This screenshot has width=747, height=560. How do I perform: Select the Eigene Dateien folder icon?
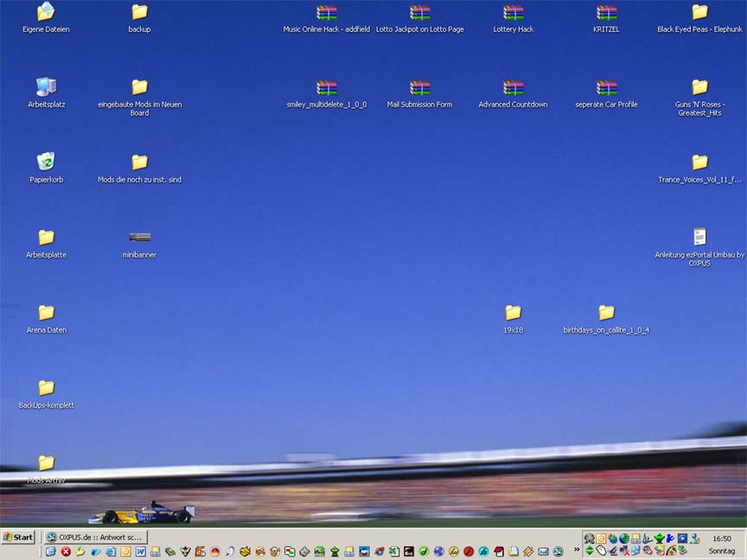[x=46, y=12]
